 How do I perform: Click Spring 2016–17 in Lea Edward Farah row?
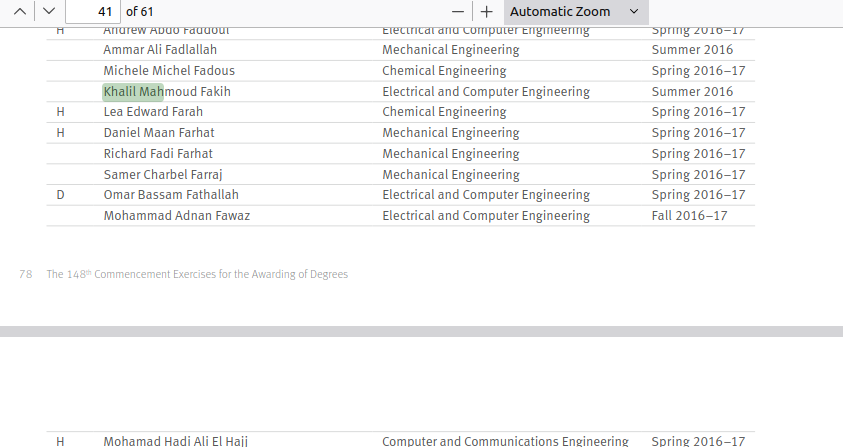tap(698, 112)
